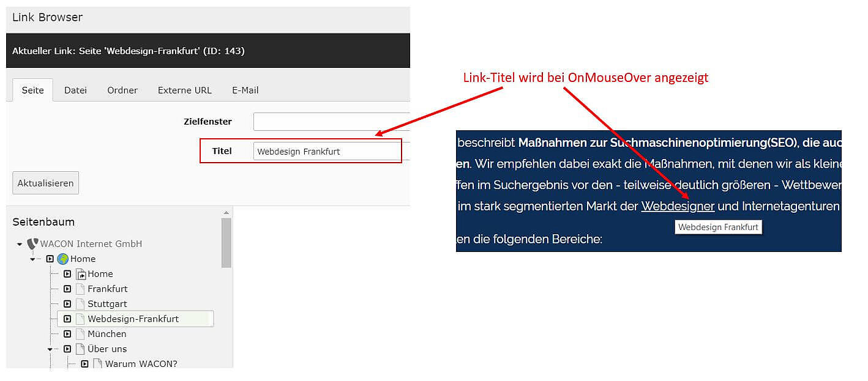Image resolution: width=868 pixels, height=381 pixels.
Task: Collapse the WACON Internet GmbH tree node
Action: coord(19,243)
